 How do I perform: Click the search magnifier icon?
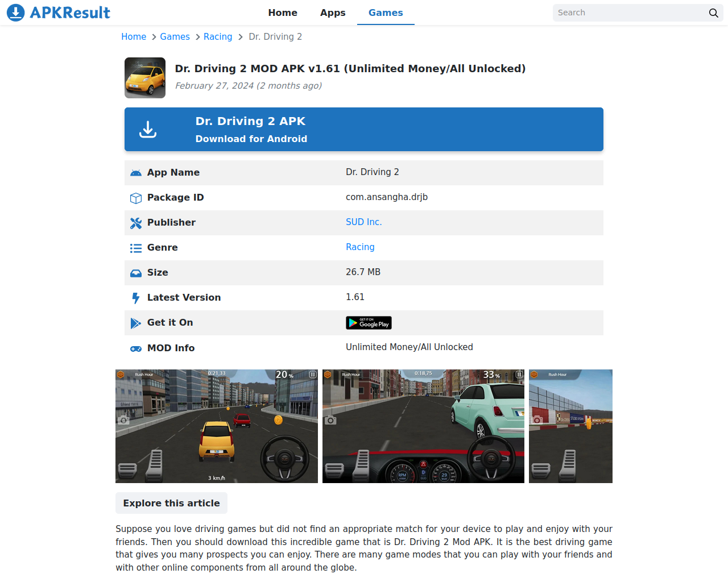point(713,13)
